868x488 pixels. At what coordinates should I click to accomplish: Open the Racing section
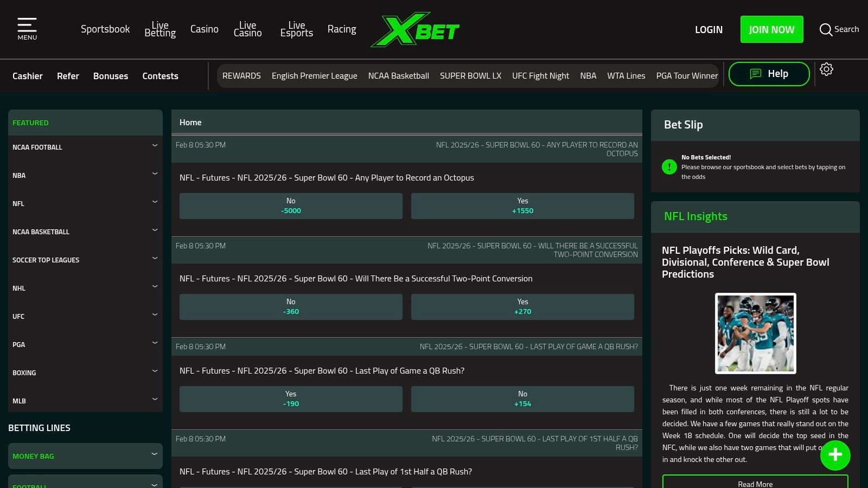coord(341,29)
